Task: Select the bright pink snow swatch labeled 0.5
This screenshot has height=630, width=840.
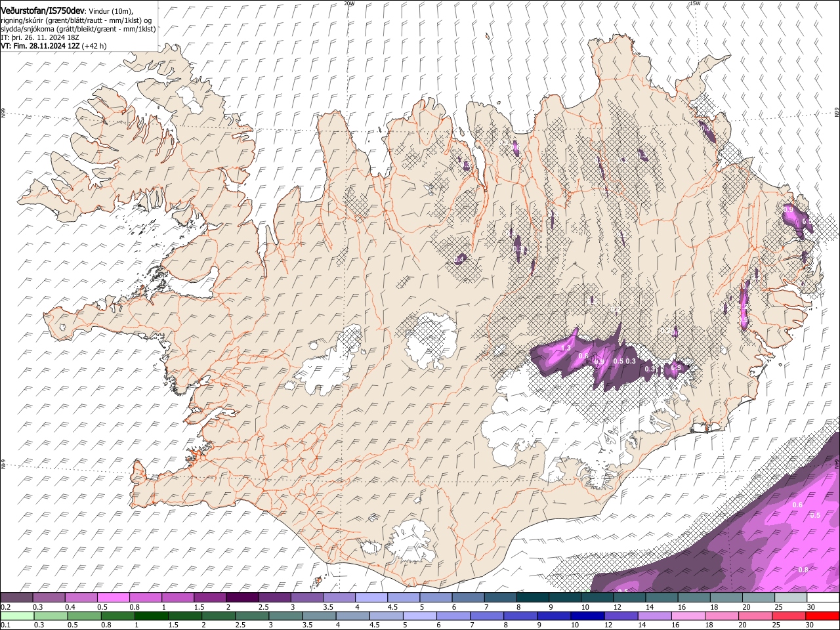Action: click(x=113, y=597)
